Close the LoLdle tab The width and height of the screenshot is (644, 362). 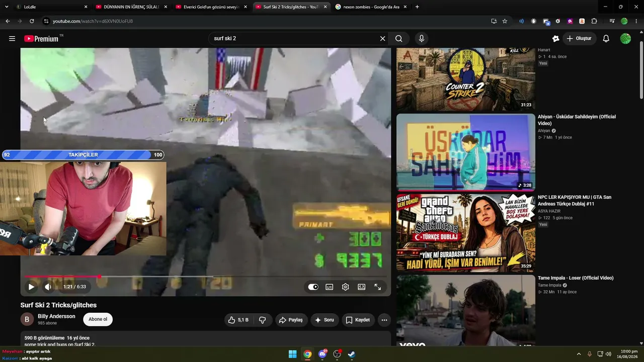click(x=86, y=7)
